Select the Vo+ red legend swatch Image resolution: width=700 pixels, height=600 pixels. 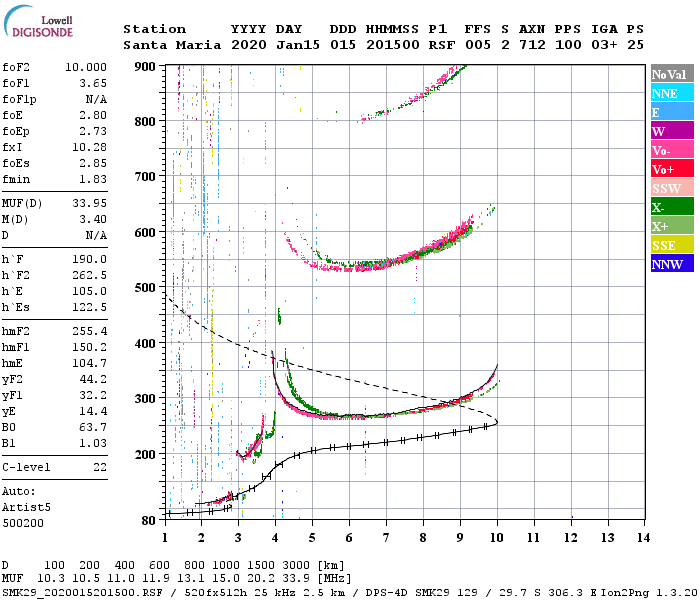[x=672, y=169]
